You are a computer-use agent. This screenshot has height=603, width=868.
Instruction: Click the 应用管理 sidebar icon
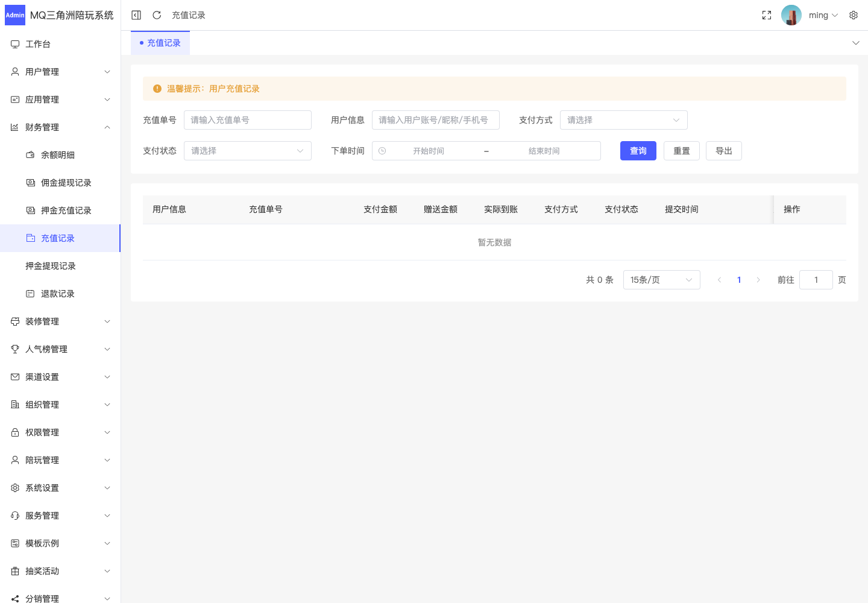tap(15, 99)
